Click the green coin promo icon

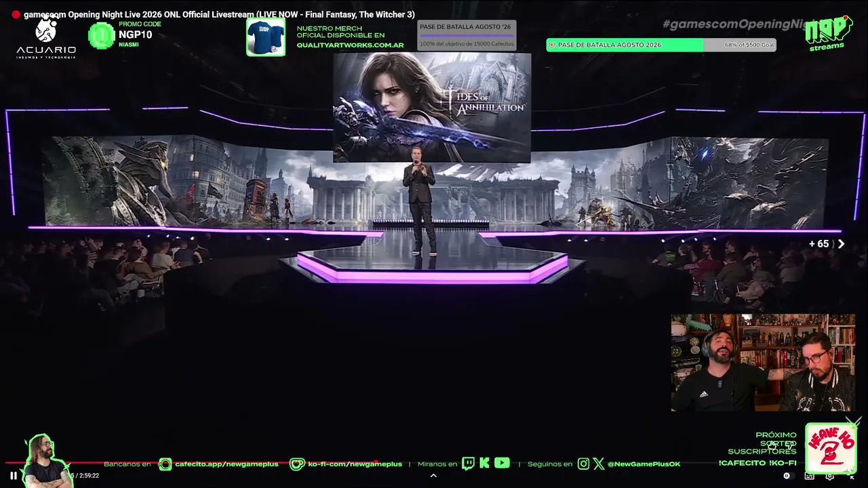102,36
